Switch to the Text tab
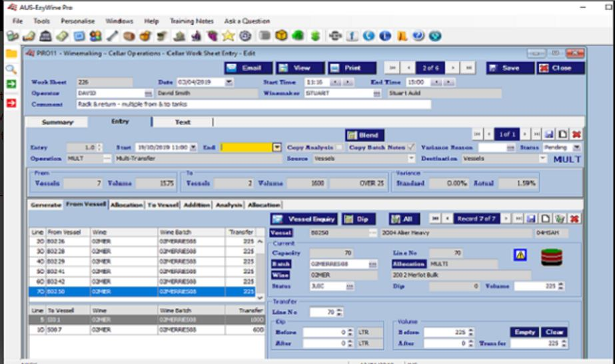615x364 pixels. point(183,122)
